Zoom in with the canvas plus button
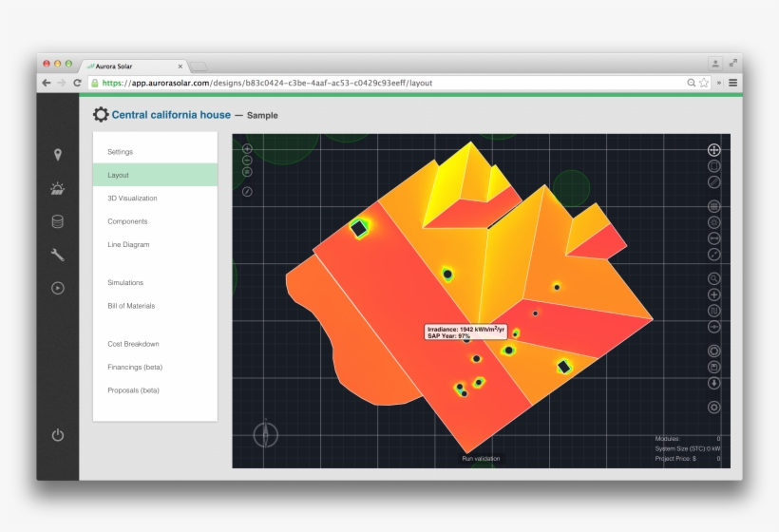This screenshot has width=779, height=532. click(x=247, y=148)
